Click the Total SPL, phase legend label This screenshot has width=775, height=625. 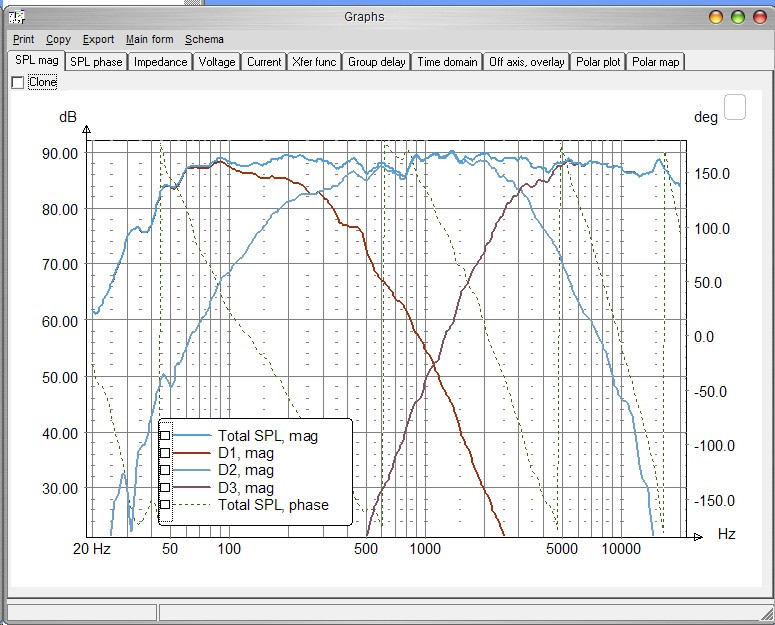[x=273, y=505]
